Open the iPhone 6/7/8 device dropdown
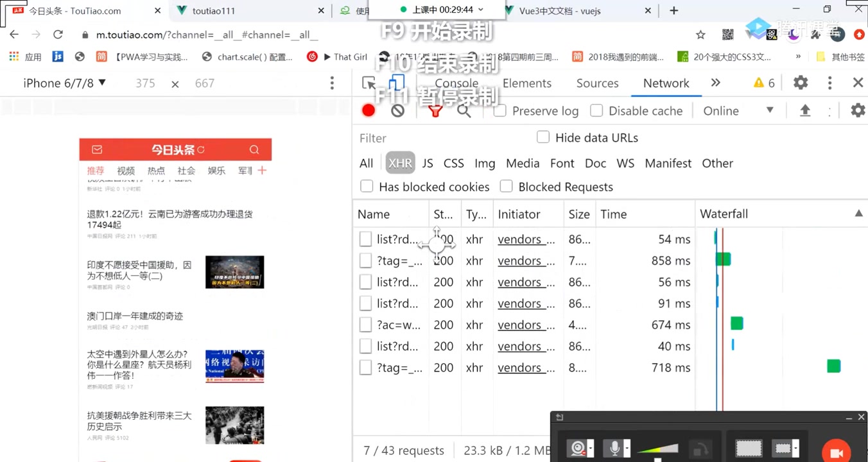The width and height of the screenshot is (868, 462). (x=65, y=83)
